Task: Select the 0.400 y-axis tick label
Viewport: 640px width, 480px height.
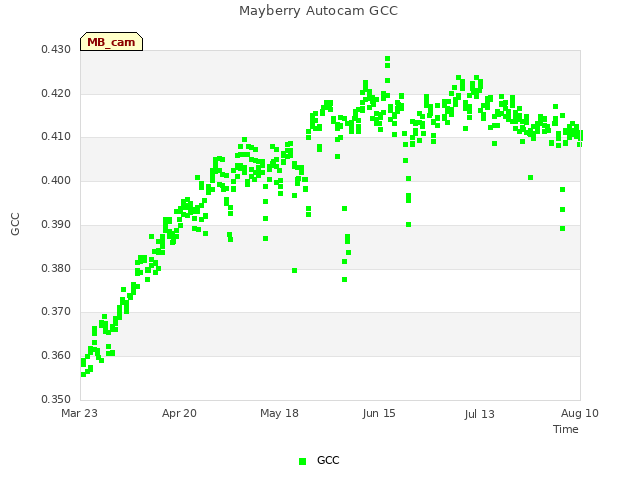Action: 56,180
